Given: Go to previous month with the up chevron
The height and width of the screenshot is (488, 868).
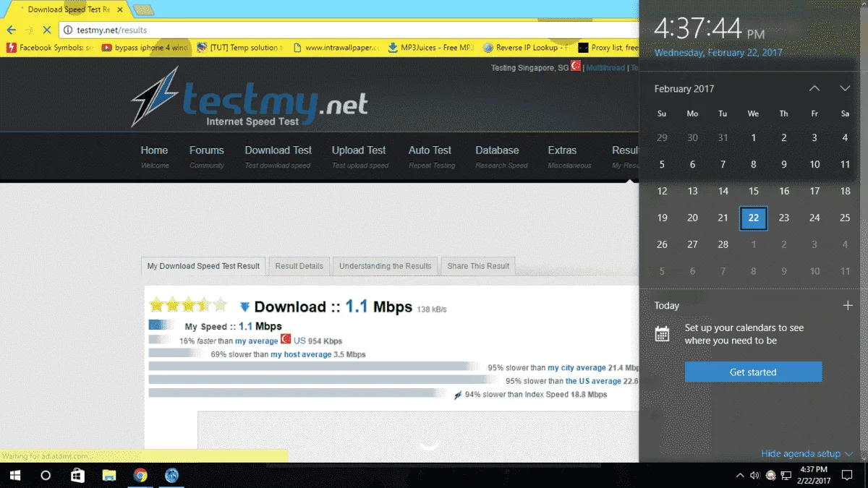Looking at the screenshot, I should pyautogui.click(x=814, y=88).
